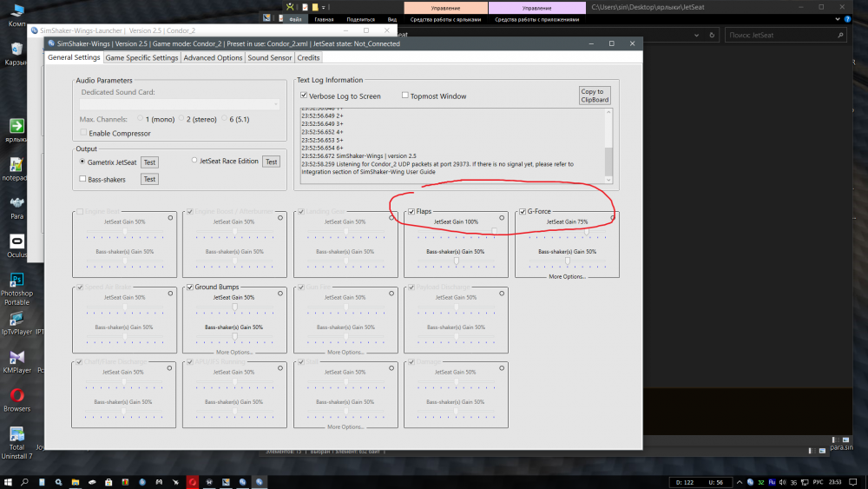Screen dimensions: 868x489
Task: Toggle the G-Force effect checkbox
Action: [523, 212]
